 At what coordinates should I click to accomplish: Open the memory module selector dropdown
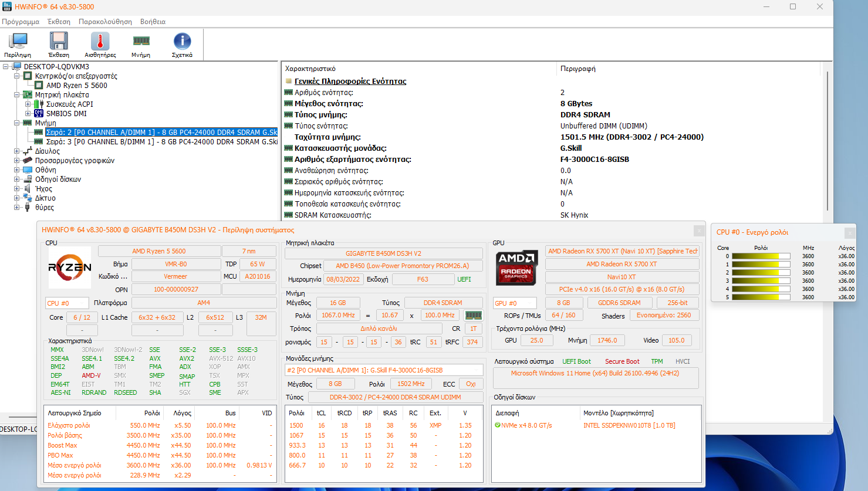pos(384,370)
